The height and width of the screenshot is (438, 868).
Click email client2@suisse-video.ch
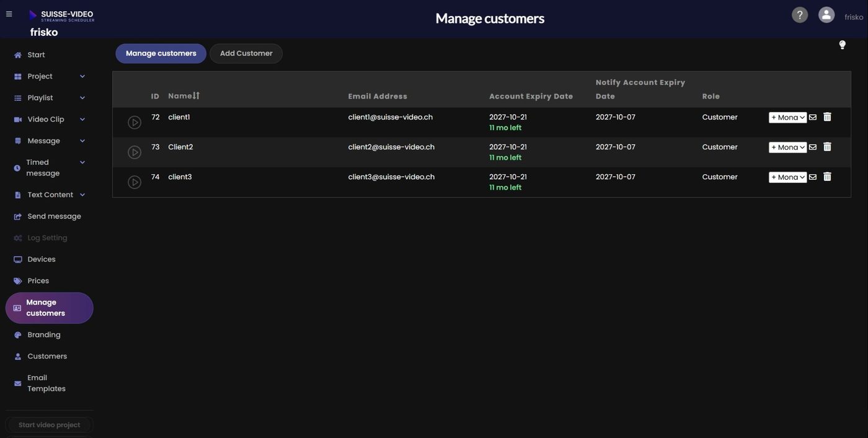tap(391, 147)
